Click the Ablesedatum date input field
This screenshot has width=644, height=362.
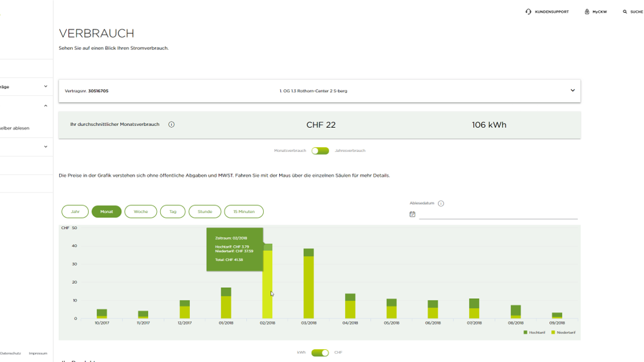498,214
